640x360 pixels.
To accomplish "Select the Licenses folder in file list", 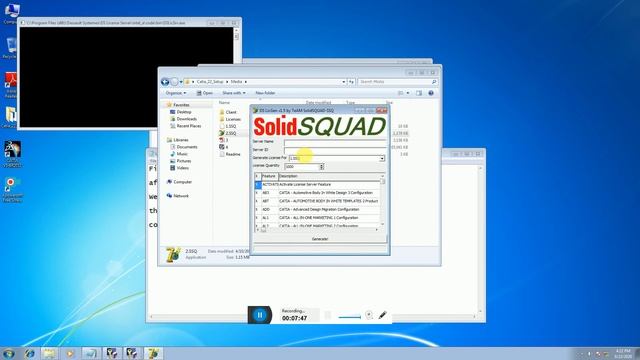I will [233, 119].
